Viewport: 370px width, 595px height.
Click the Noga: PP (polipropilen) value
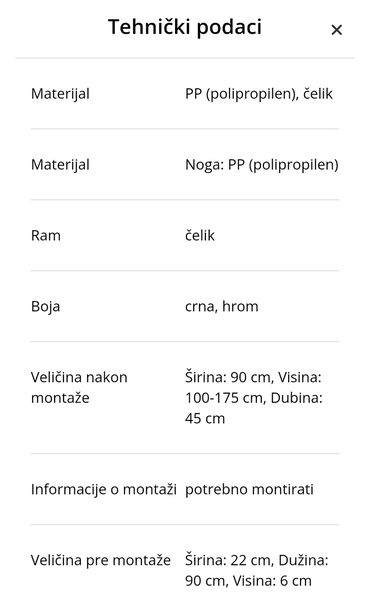click(262, 165)
